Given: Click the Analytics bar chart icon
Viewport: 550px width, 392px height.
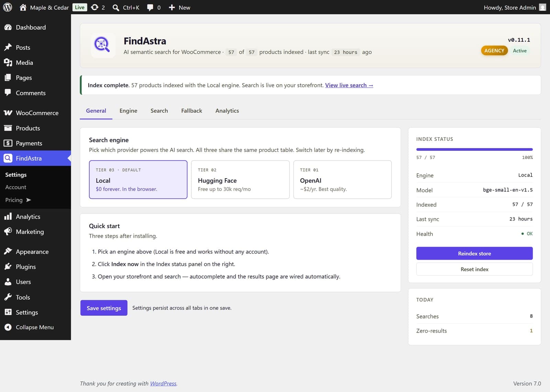Looking at the screenshot, I should (8, 216).
